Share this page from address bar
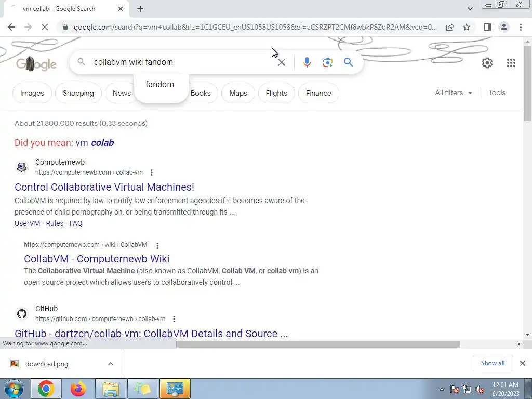Viewport: 532px width, 399px height. pos(450,27)
